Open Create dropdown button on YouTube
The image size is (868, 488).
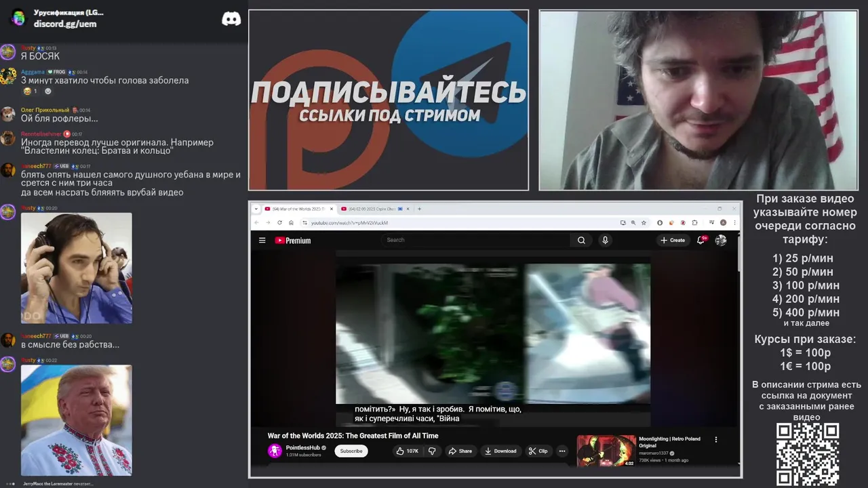672,240
